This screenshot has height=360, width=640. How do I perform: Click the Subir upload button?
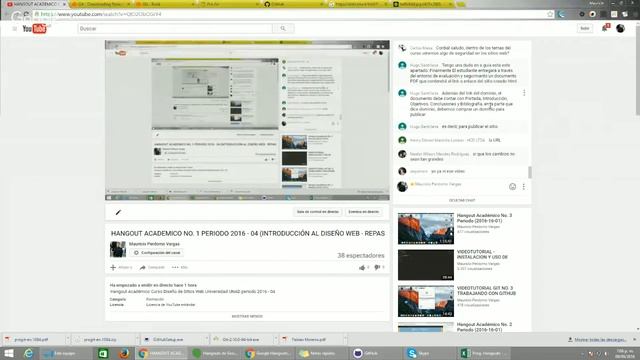[x=585, y=28]
